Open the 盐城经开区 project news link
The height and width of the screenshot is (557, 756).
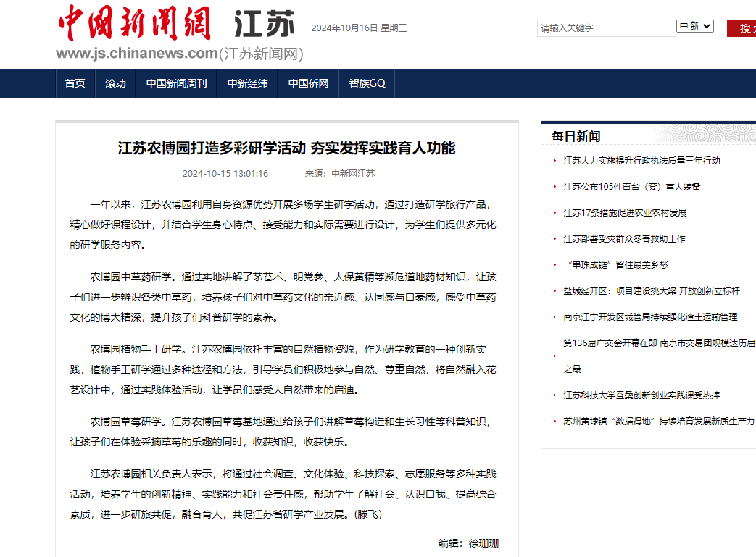click(651, 291)
